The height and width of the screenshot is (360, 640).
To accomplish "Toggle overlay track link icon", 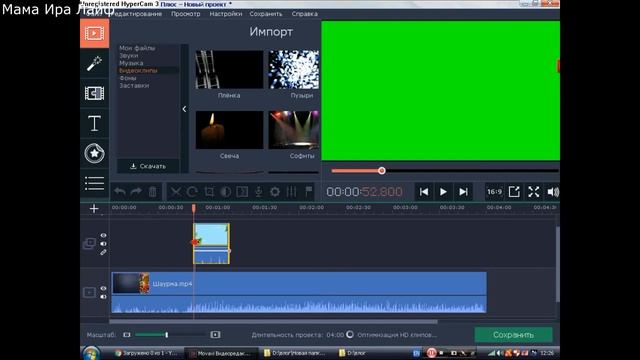I will (x=103, y=252).
